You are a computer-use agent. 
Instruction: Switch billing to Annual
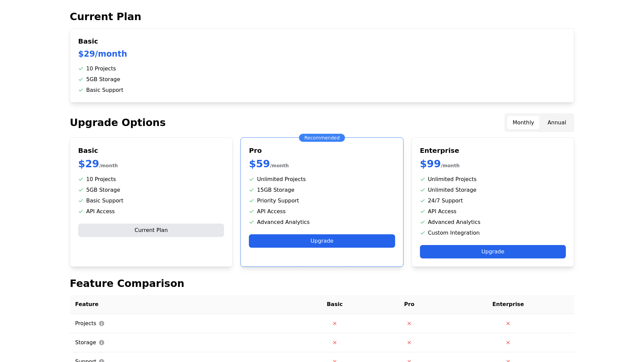556,123
